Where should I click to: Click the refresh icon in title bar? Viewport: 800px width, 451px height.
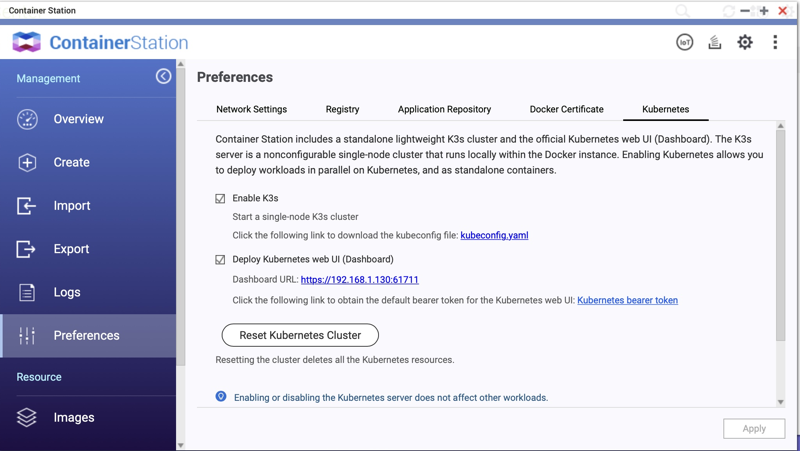729,11
